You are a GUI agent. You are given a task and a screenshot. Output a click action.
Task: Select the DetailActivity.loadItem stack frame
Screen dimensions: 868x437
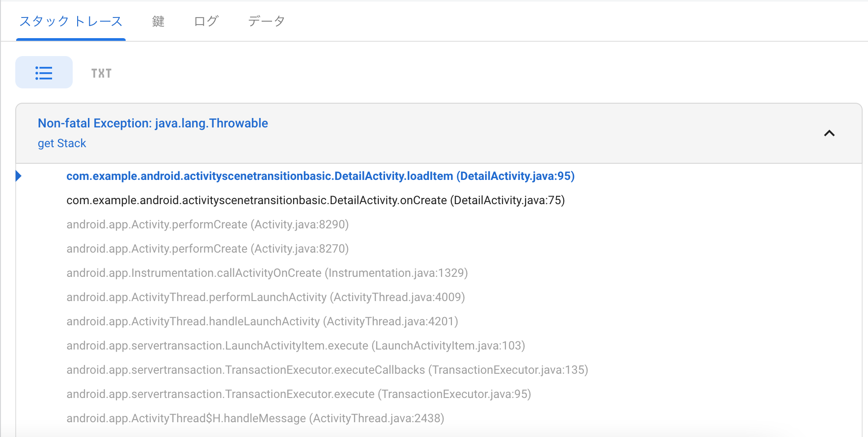[320, 176]
